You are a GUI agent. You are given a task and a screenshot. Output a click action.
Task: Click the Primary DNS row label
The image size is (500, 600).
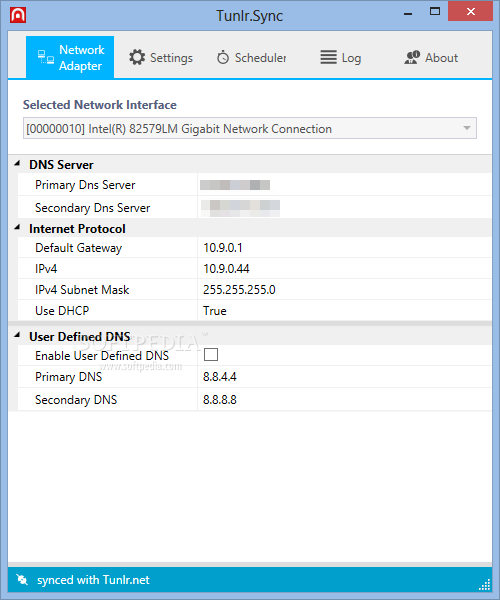[68, 377]
